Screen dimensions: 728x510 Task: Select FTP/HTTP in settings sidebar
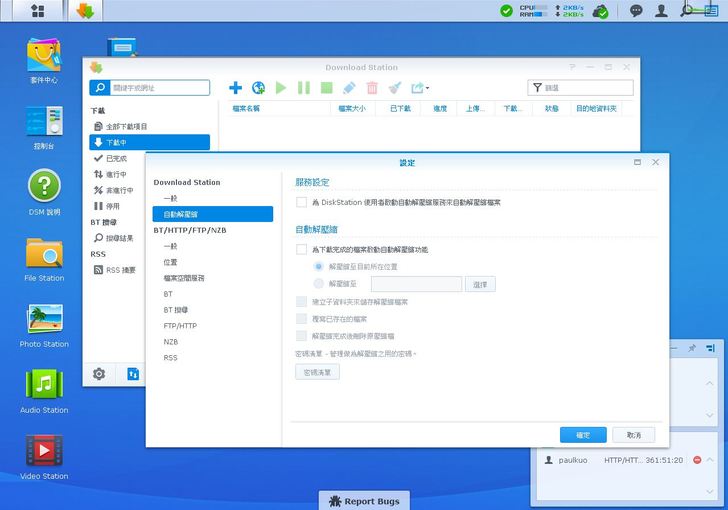180,326
